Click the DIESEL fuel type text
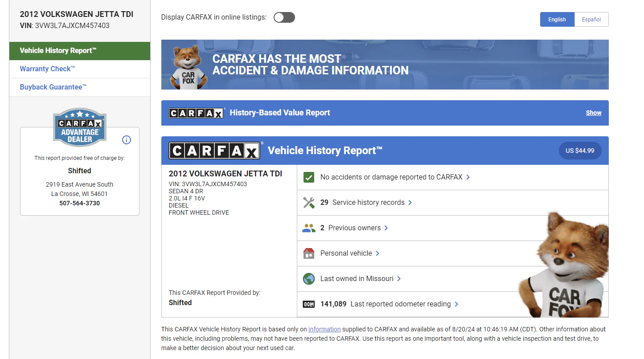 179,205
